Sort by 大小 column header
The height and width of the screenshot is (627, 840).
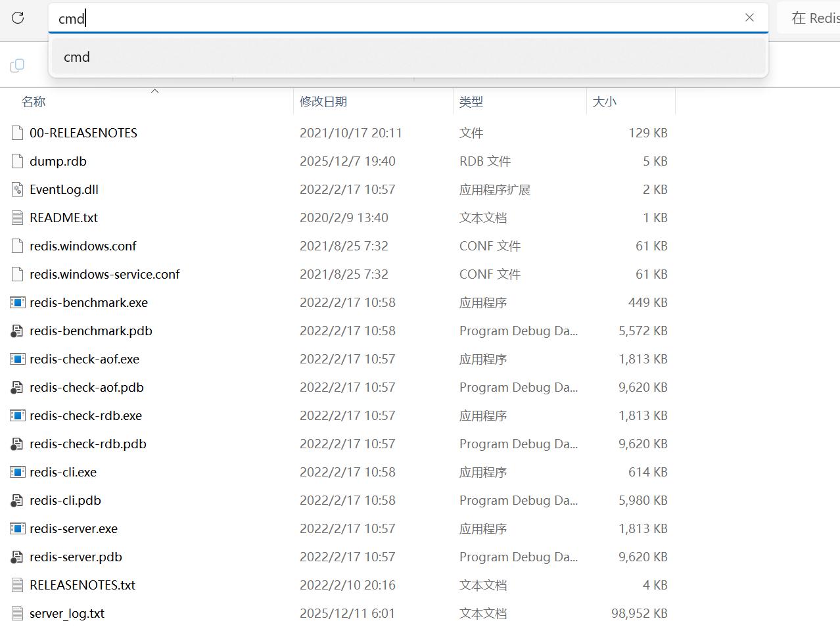point(604,101)
